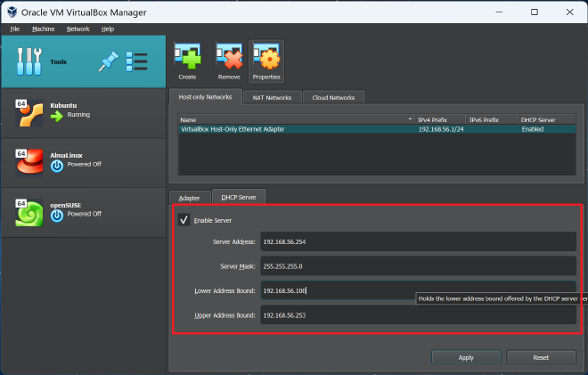Click the IPv6 Prefix column header
The height and width of the screenshot is (375, 588).
tap(492, 119)
